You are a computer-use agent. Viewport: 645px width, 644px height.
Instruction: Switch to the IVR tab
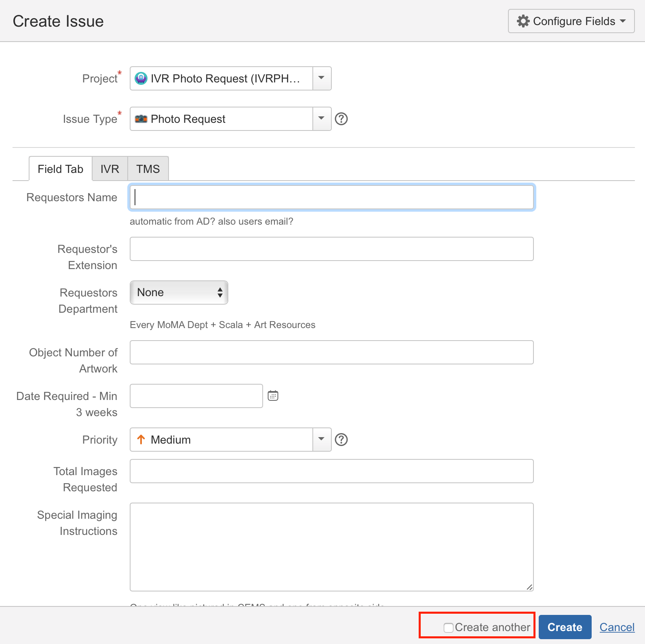coord(110,169)
